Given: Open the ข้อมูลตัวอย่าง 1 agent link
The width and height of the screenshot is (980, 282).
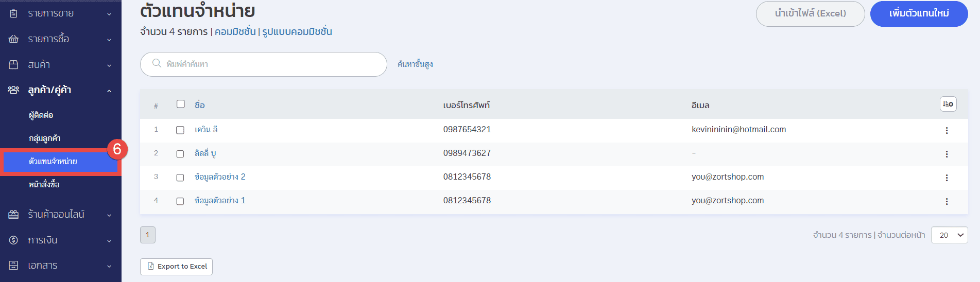Looking at the screenshot, I should [x=220, y=201].
